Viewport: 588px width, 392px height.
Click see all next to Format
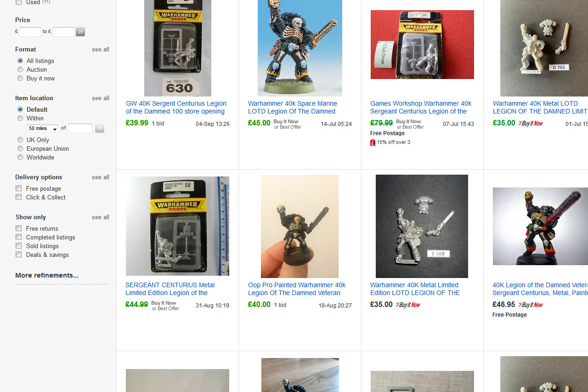[101, 50]
